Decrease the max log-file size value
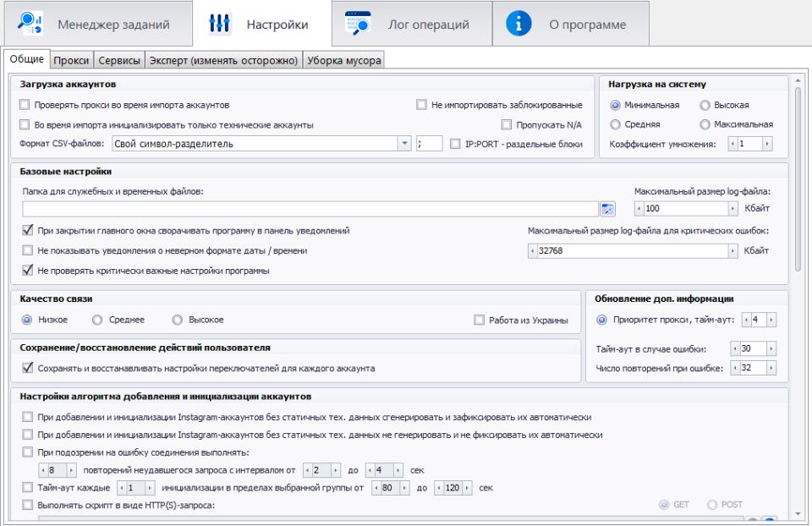Screen dimensions: 812x526 (x=639, y=209)
